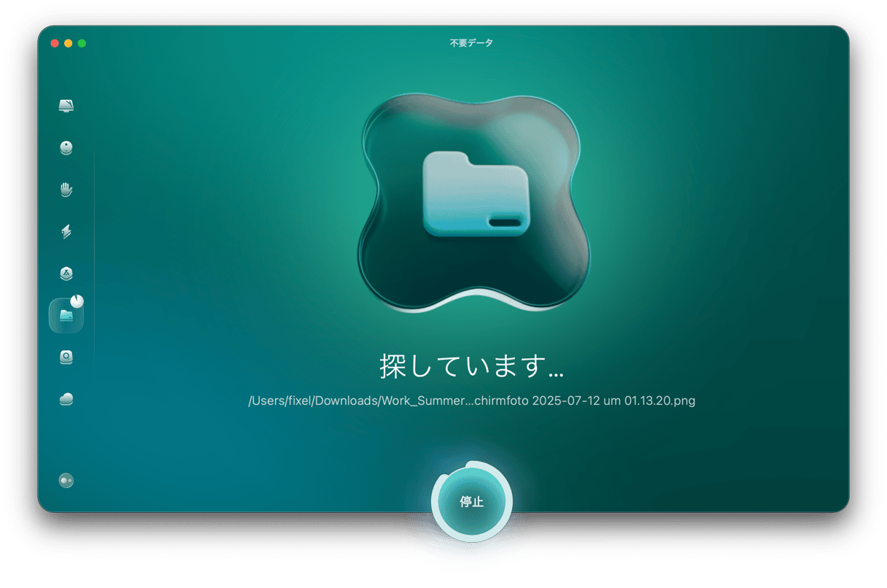Open the Cleanup module icon in sidebar
This screenshot has width=887, height=588.
(x=66, y=148)
